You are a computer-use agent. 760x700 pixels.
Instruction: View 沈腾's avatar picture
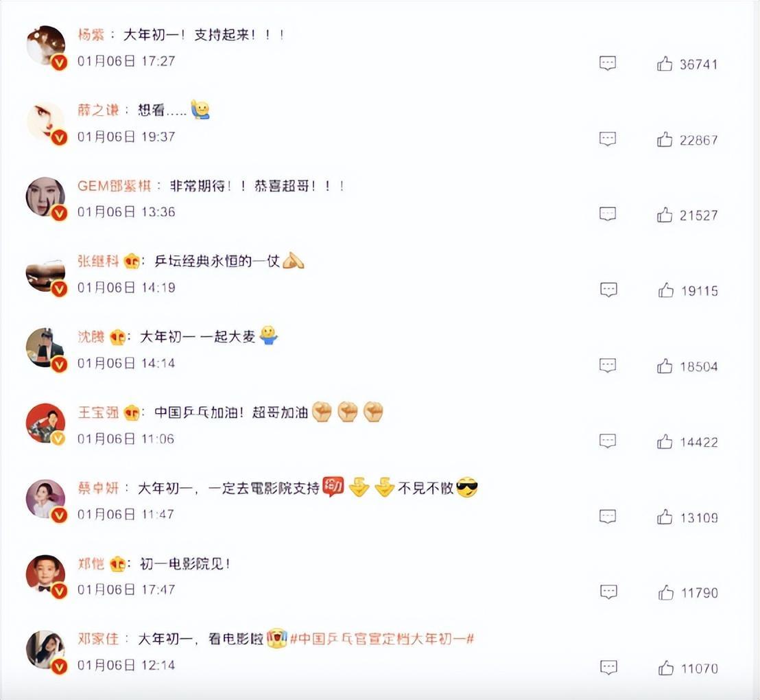(45, 348)
